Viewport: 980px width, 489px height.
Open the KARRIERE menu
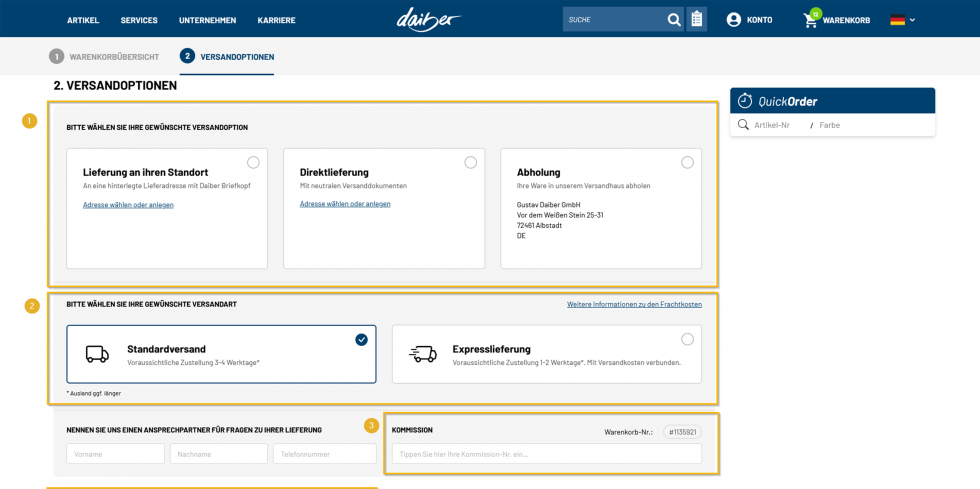pyautogui.click(x=276, y=20)
